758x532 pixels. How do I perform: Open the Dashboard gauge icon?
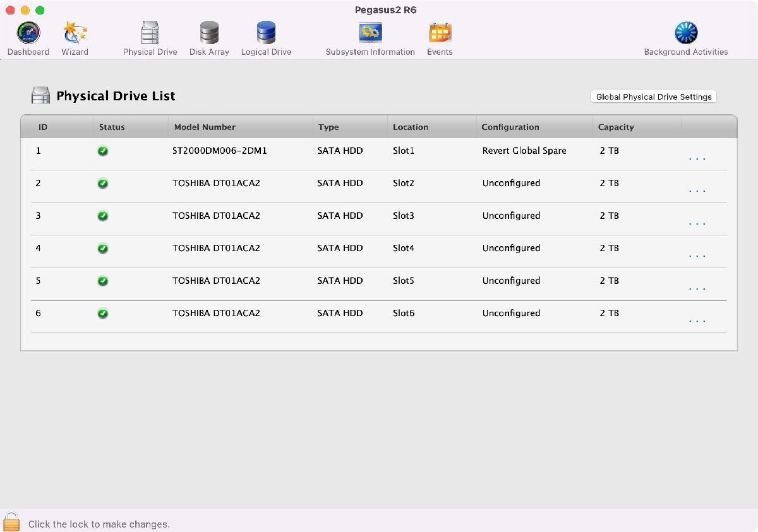point(28,33)
